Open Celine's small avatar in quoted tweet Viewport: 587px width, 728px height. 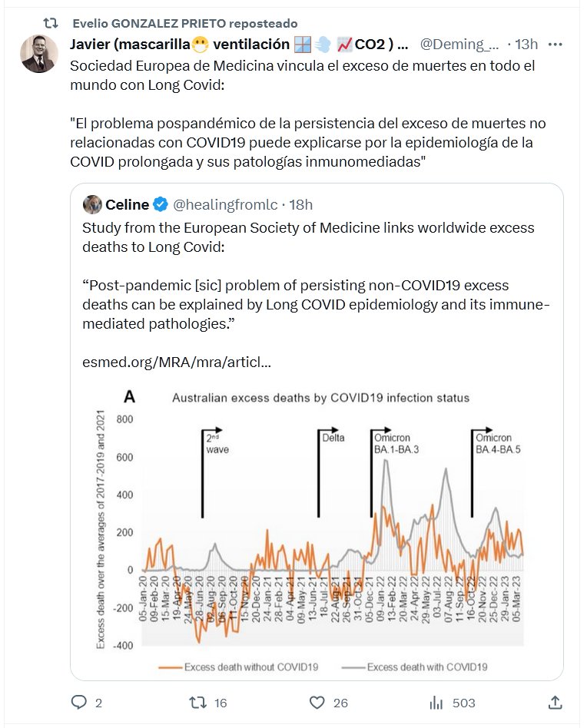coord(92,204)
